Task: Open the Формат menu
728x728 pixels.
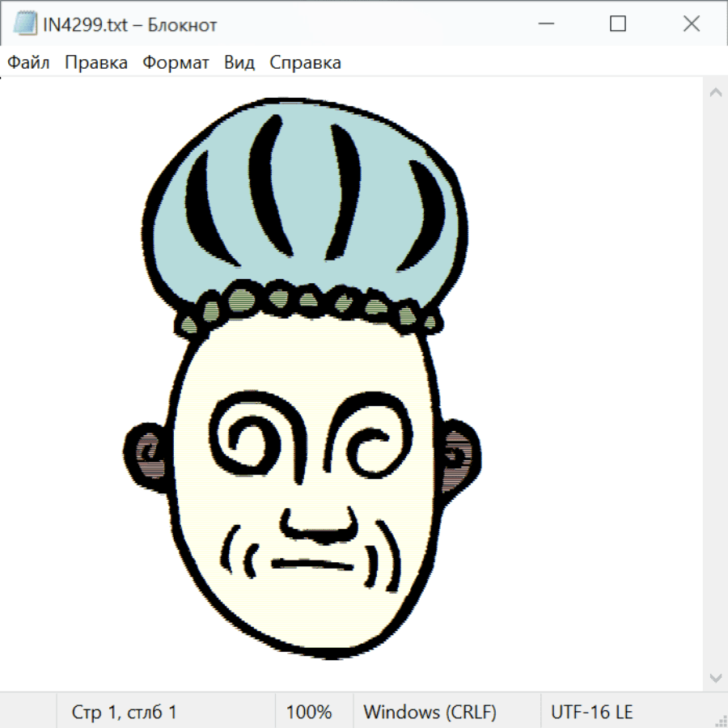Action: coord(176,62)
